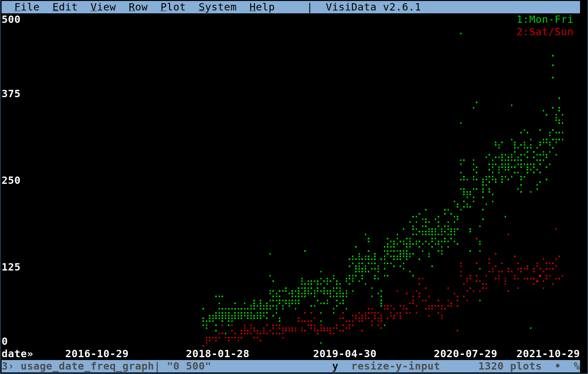Click the x-axis date 2020-07-29
This screenshot has height=374, width=588.
466,354
